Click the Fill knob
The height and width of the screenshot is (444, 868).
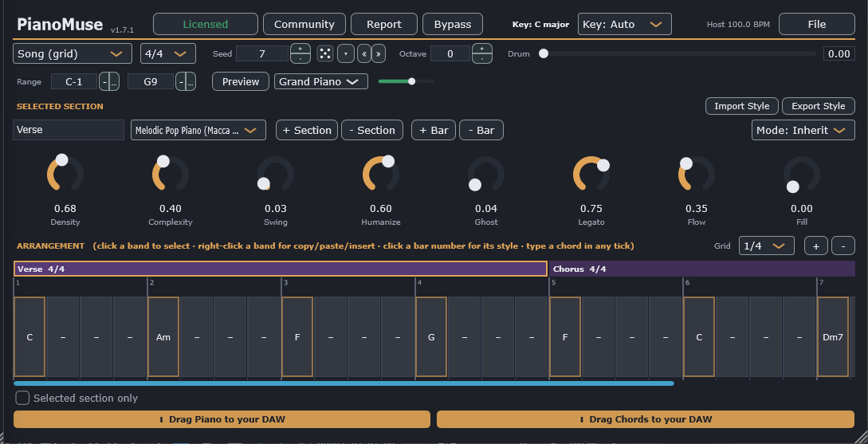(802, 175)
